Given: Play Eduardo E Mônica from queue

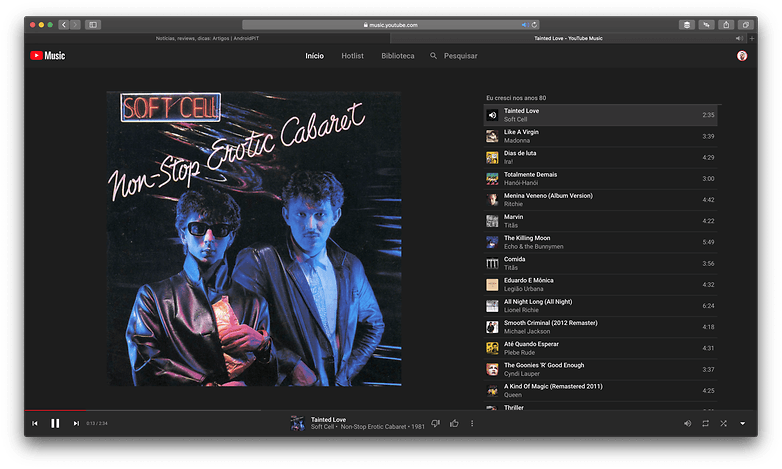Looking at the screenshot, I should point(600,284).
